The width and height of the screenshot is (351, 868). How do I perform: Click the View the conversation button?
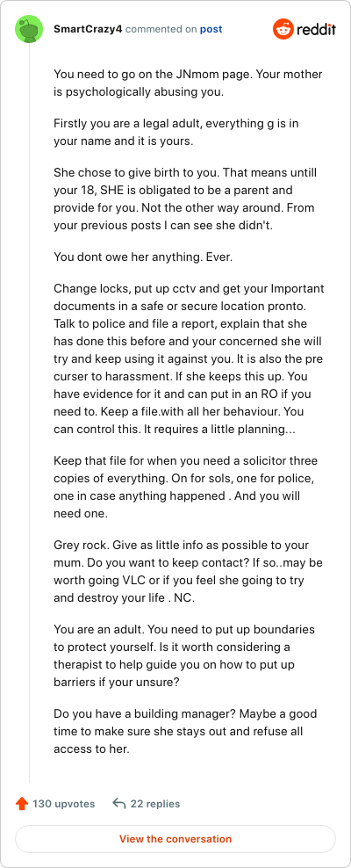[x=175, y=839]
